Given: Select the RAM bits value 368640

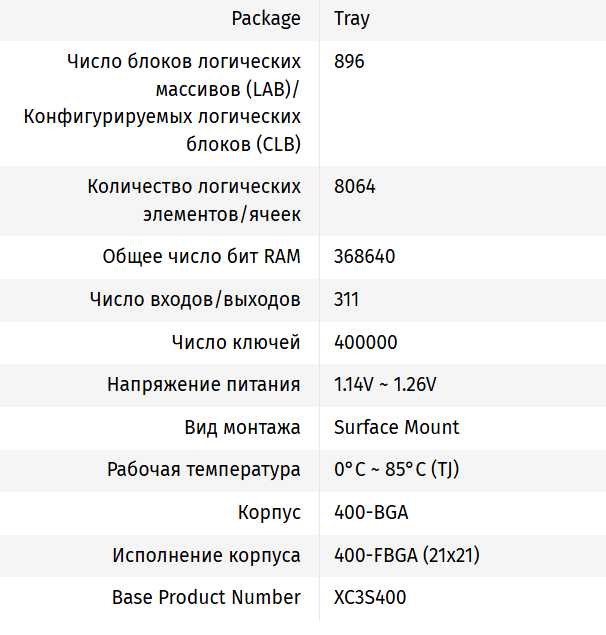Looking at the screenshot, I should click(x=364, y=257).
